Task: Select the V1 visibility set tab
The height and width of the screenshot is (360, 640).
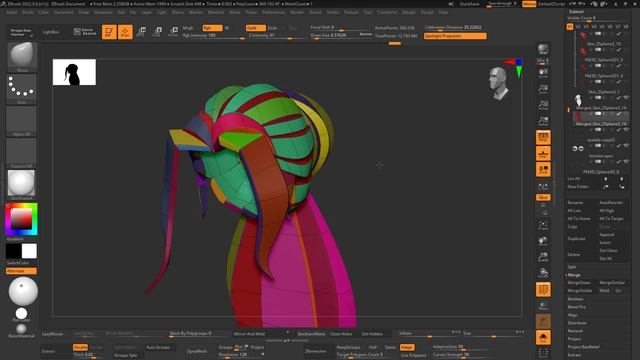Action: coord(570,27)
